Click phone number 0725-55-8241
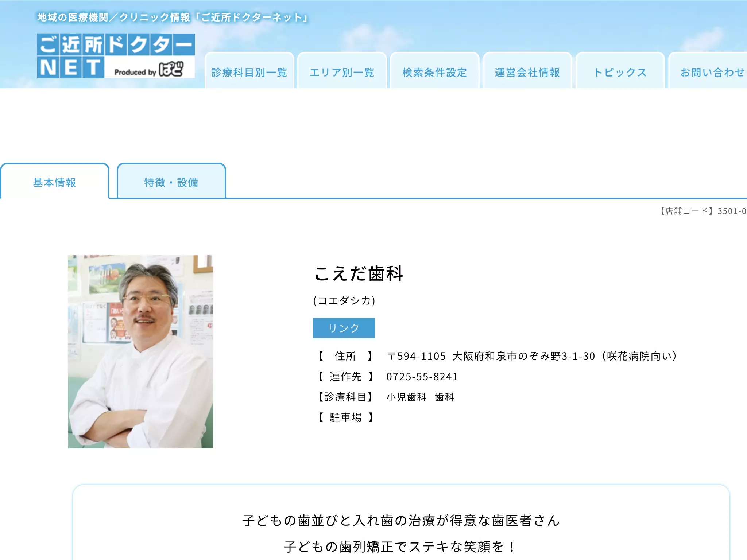The width and height of the screenshot is (747, 560). click(x=422, y=377)
